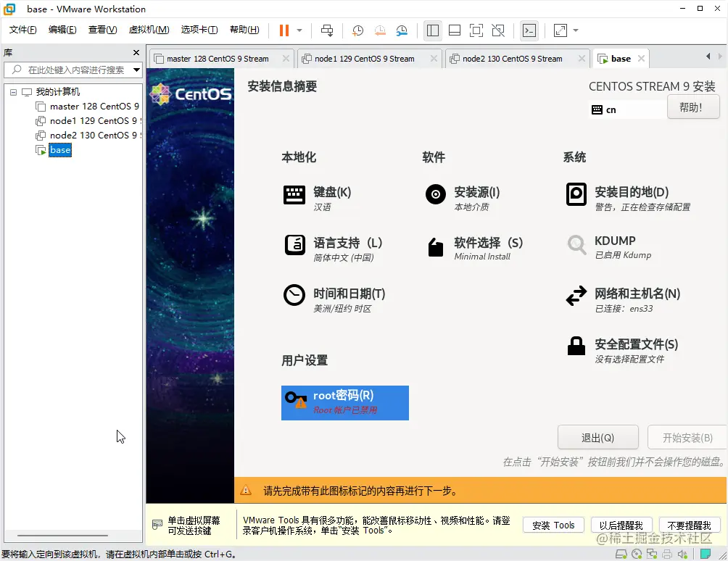Open 网络和主机名(N) settings

pyautogui.click(x=623, y=300)
